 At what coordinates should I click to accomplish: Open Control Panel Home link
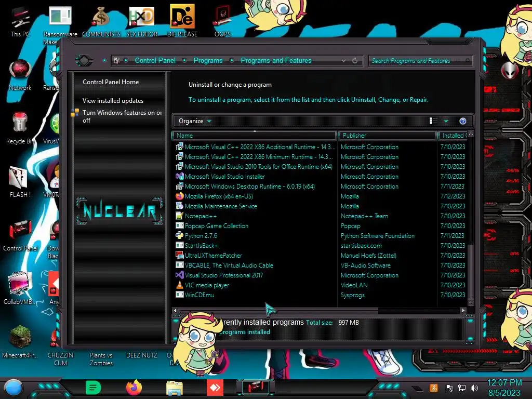click(x=111, y=82)
